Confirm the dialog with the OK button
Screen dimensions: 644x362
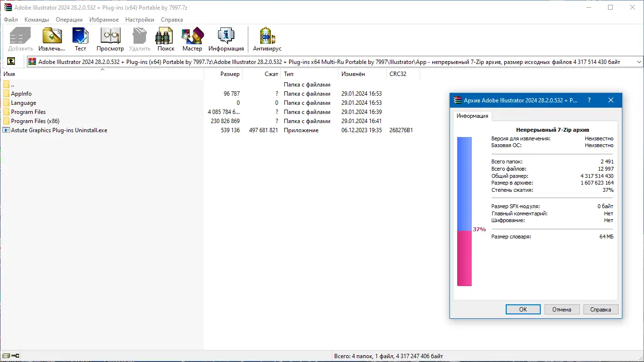(523, 310)
